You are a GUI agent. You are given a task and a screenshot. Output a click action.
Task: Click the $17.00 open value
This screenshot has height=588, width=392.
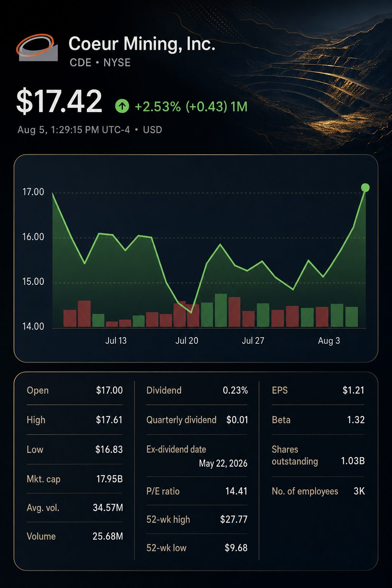pos(109,390)
